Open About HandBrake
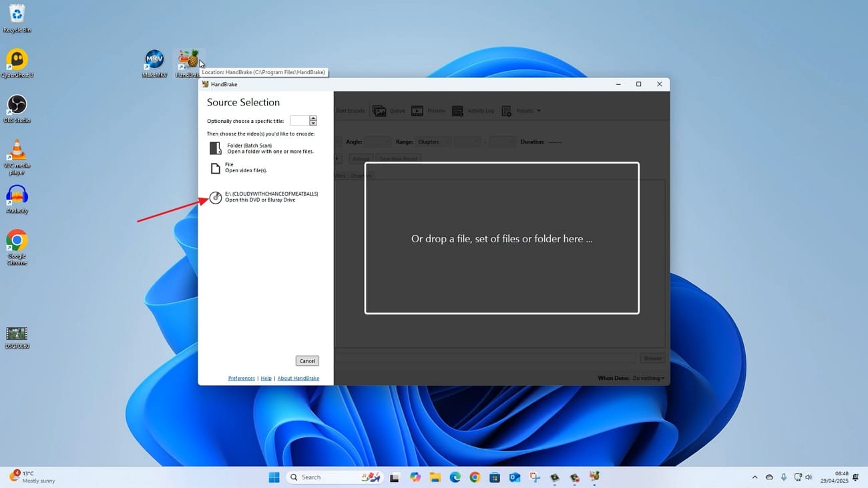868x488 pixels. pos(298,378)
